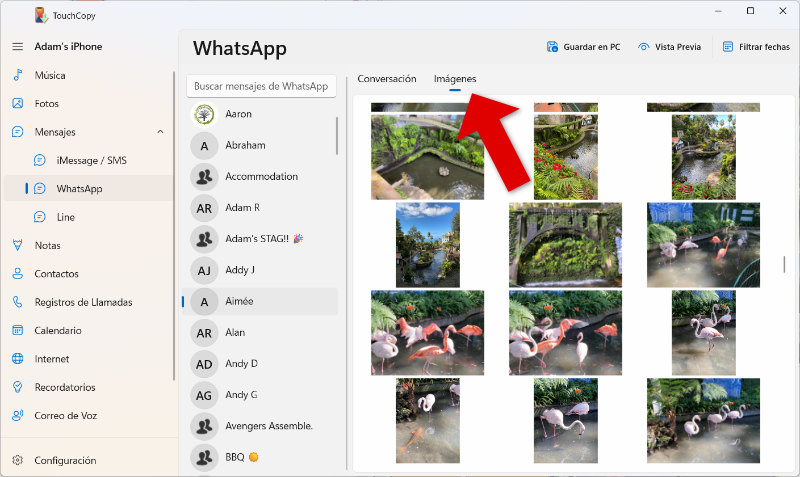Select the blue sky garden photo thumbnail
The width and height of the screenshot is (800, 477).
[428, 245]
